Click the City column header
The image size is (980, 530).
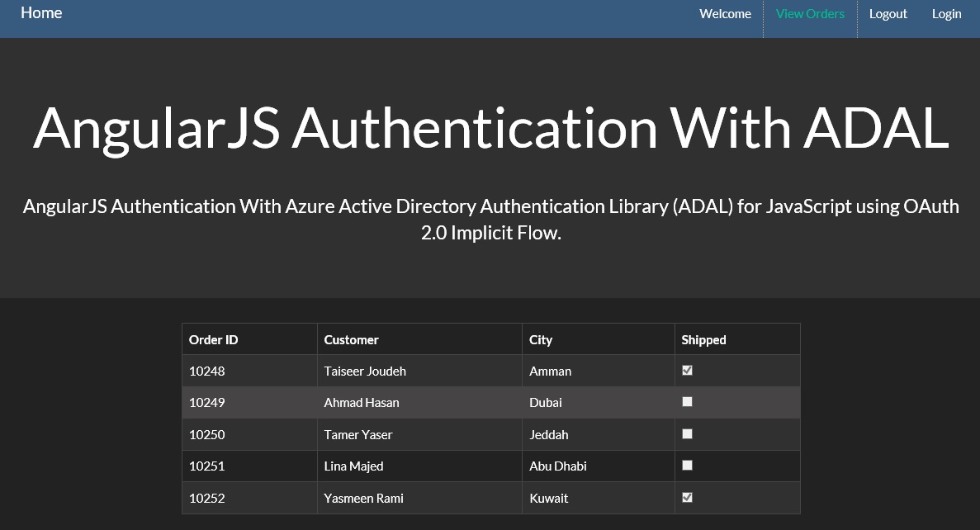[x=540, y=339]
